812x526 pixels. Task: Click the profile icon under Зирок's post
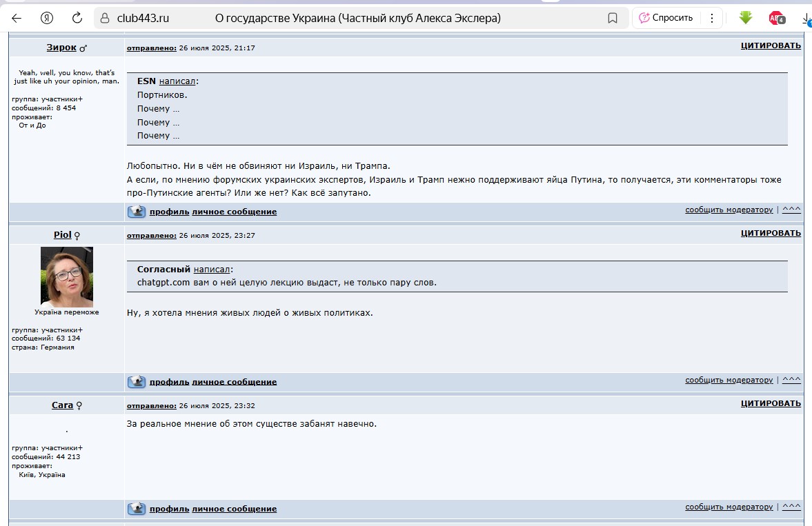137,212
